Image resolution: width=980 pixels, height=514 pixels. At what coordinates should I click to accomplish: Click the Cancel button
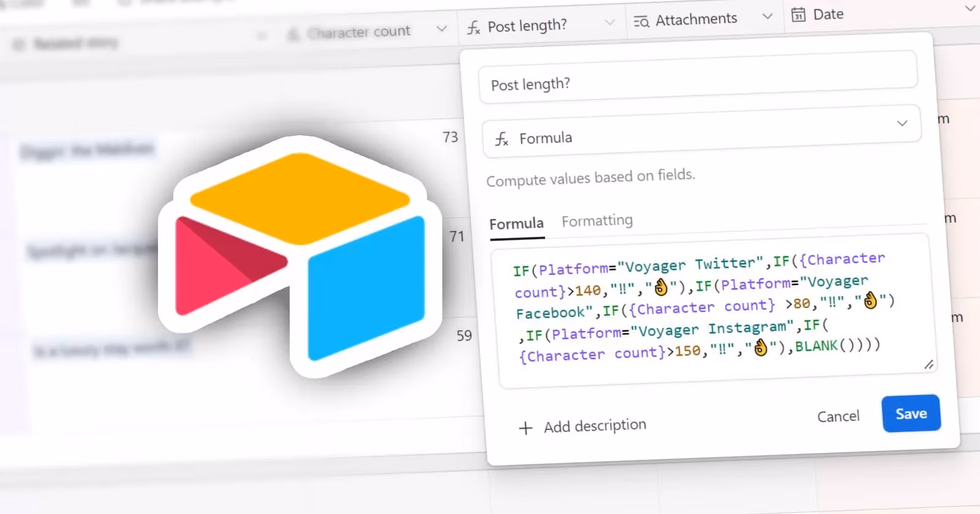[x=838, y=417]
